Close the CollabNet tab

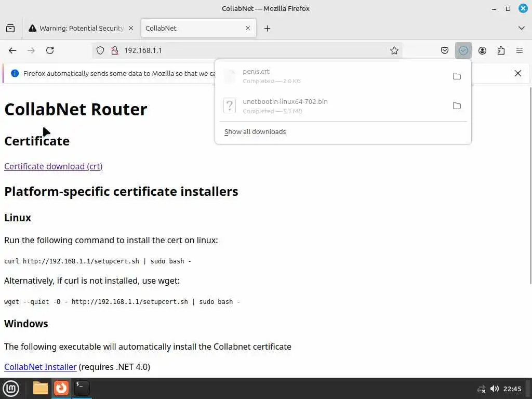click(248, 28)
